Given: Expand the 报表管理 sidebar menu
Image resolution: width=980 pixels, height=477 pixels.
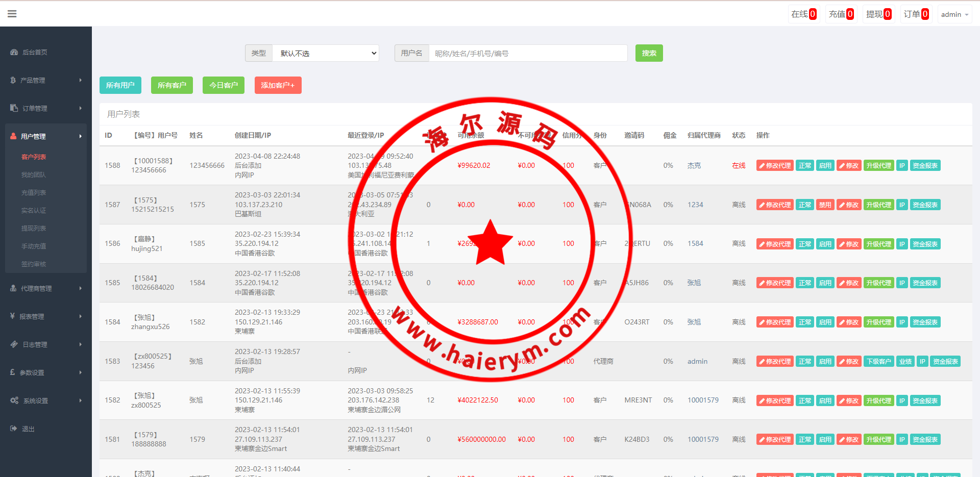Looking at the screenshot, I should (46, 316).
